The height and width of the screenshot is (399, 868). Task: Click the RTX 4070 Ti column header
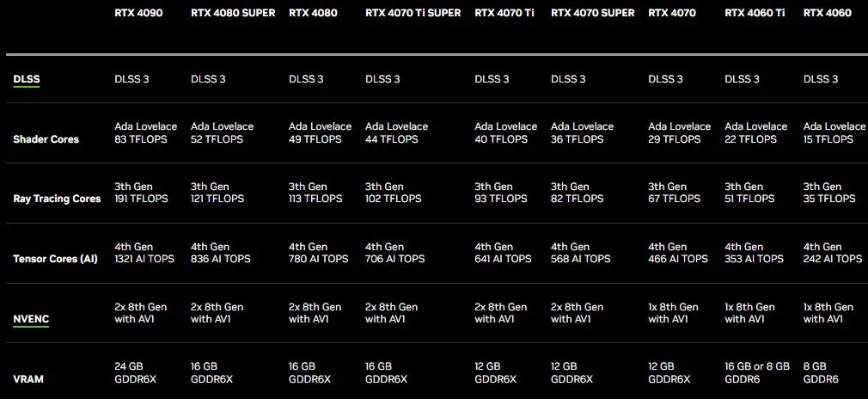(504, 13)
